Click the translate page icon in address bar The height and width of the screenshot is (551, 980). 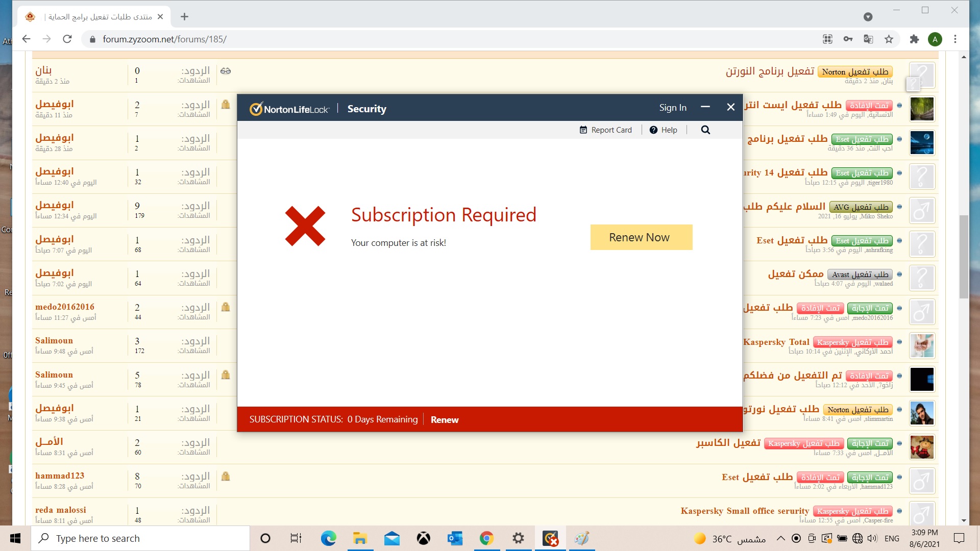coord(868,39)
